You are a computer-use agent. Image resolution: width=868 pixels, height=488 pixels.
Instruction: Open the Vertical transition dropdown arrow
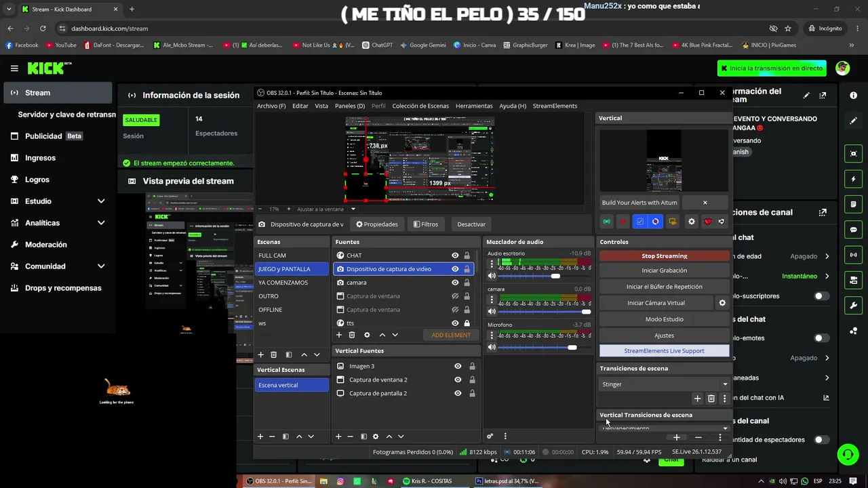tap(725, 428)
